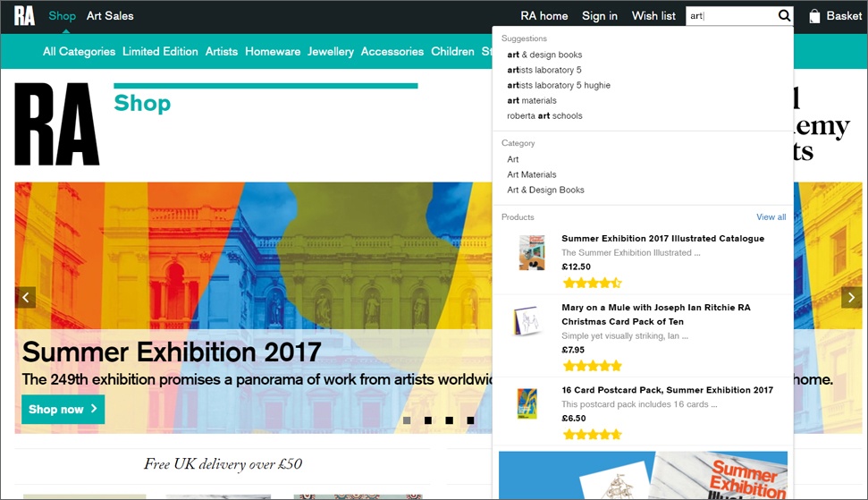868x500 pixels.
Task: Open 16 Card Postcard Pack thumbnail
Action: point(527,403)
